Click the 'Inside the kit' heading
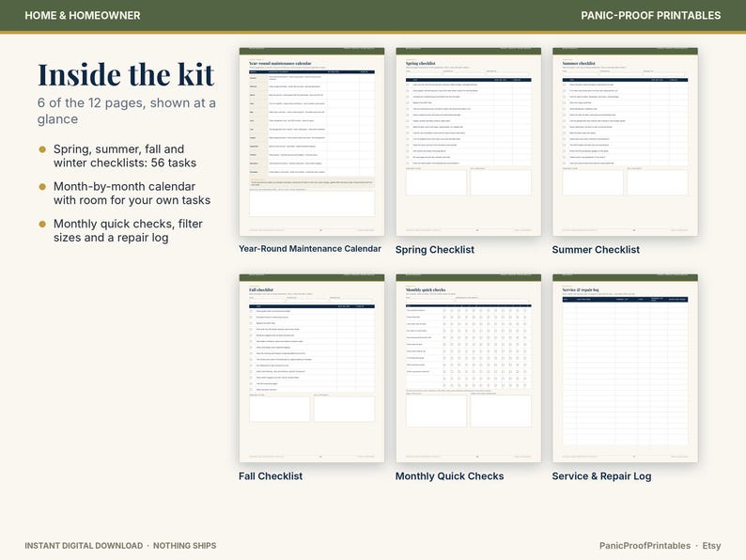Image resolution: width=746 pixels, height=560 pixels. coord(126,75)
